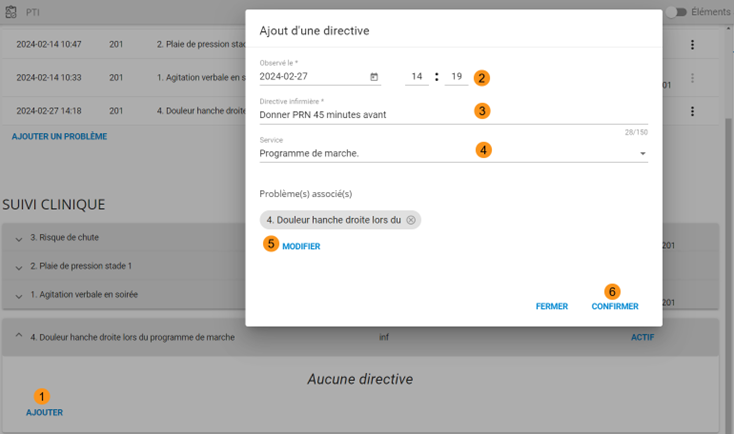
Task: Confirm the new directive
Action: click(614, 307)
